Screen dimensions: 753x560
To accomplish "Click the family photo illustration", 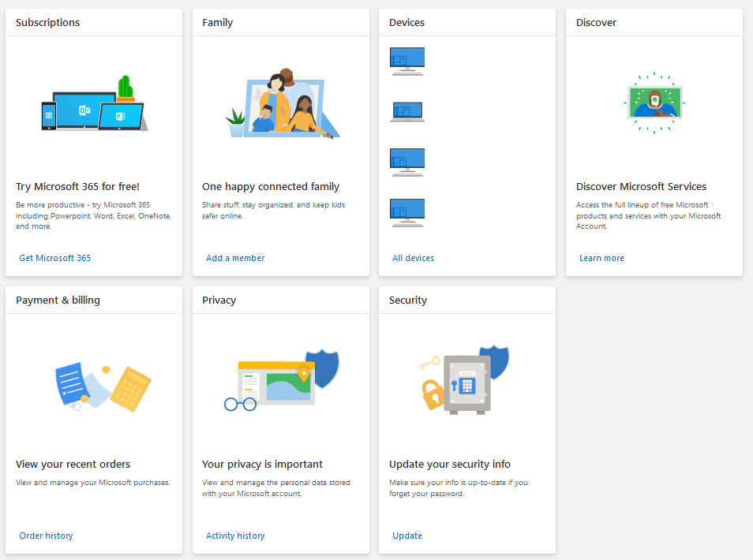I will click(x=283, y=103).
